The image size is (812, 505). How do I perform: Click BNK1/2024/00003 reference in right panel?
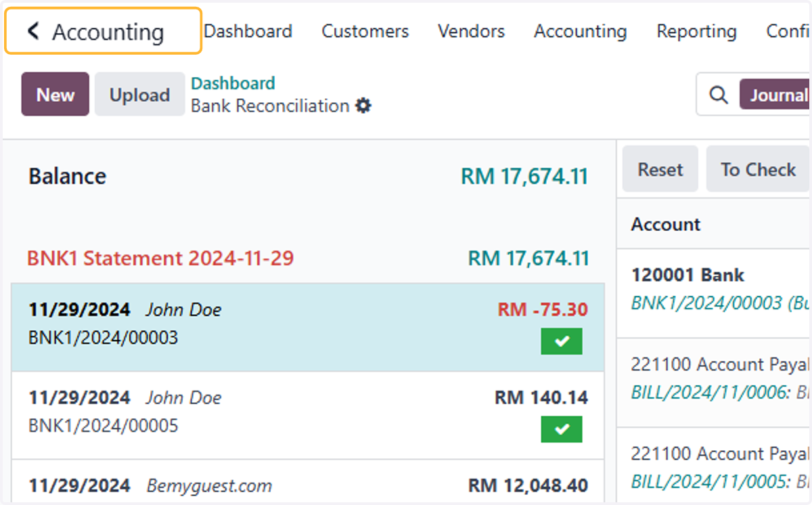click(x=720, y=303)
